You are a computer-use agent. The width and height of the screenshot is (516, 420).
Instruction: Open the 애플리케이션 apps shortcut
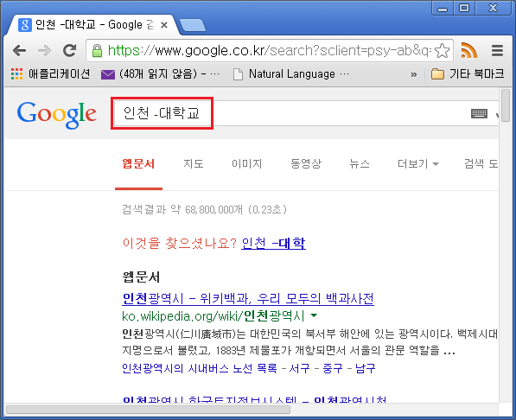[x=50, y=74]
